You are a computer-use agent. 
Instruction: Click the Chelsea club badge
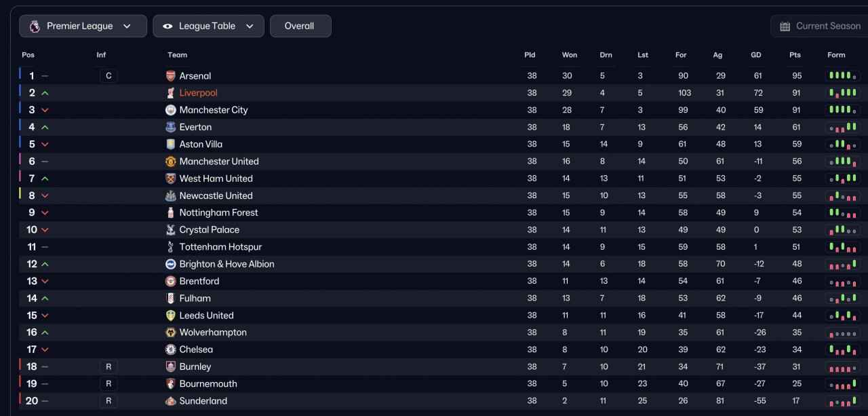171,349
